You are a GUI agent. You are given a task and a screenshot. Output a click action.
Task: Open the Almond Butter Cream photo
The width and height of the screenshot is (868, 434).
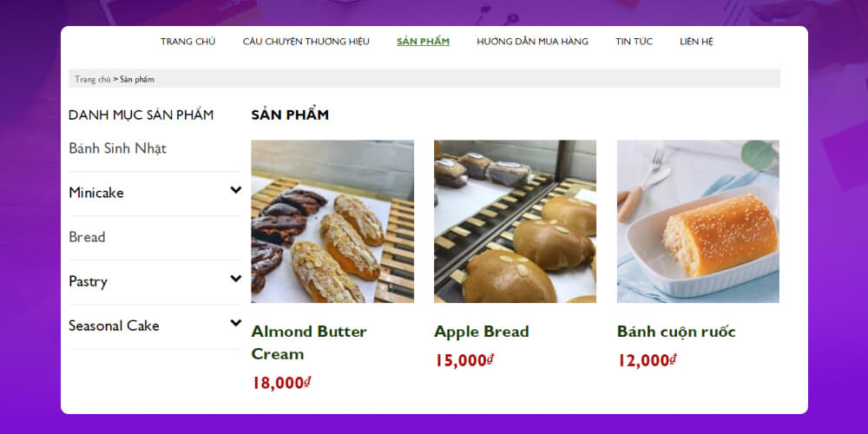coord(332,221)
